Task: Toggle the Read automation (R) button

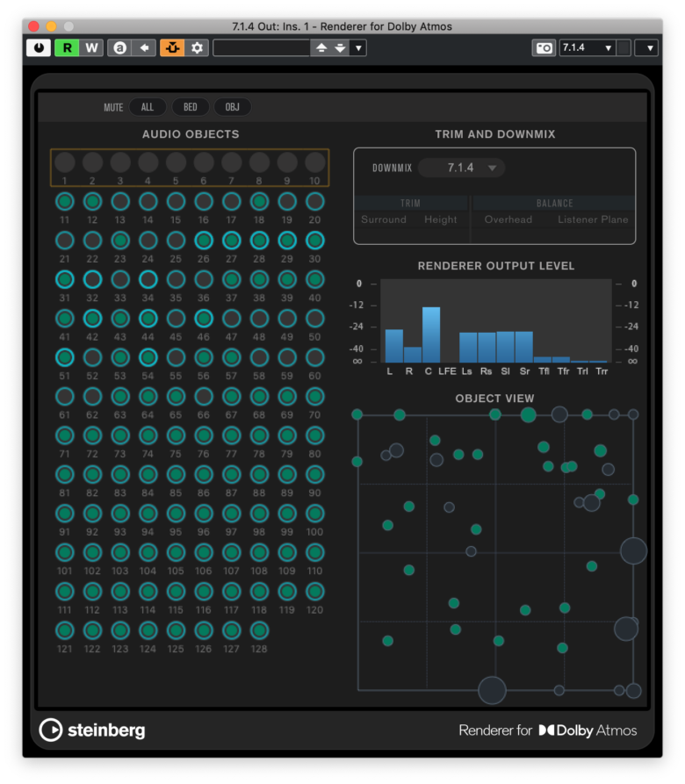Action: pos(67,47)
